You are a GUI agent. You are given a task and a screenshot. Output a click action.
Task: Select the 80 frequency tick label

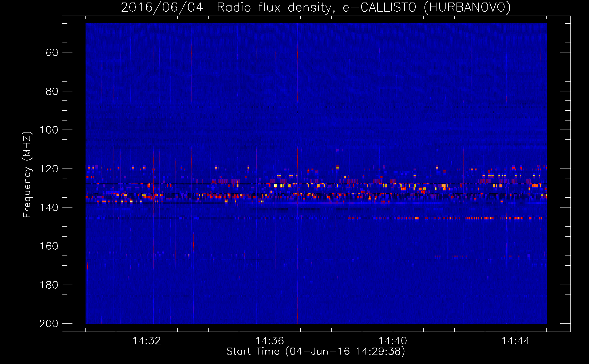pyautogui.click(x=52, y=91)
